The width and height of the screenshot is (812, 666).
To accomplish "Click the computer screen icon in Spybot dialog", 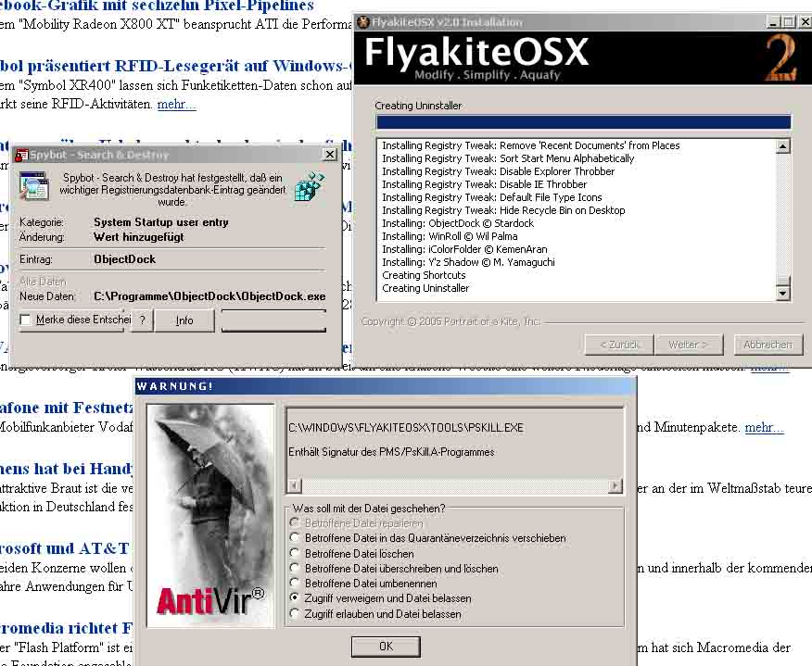I will 33,186.
